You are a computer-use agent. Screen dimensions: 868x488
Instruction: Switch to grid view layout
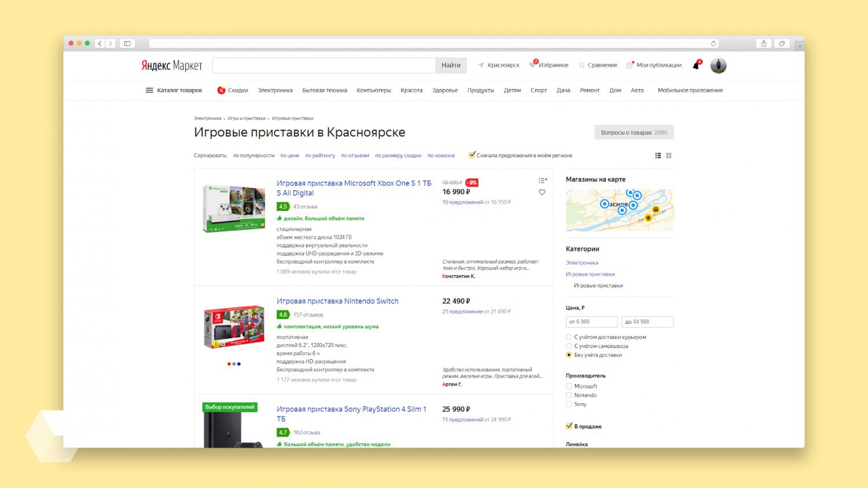point(669,156)
